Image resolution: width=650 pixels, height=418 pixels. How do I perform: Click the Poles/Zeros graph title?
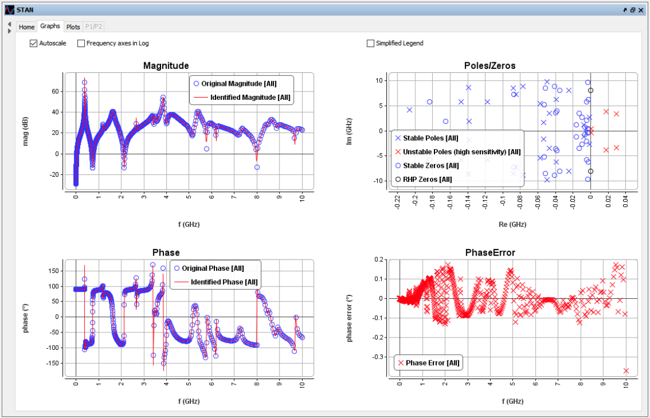coord(490,66)
